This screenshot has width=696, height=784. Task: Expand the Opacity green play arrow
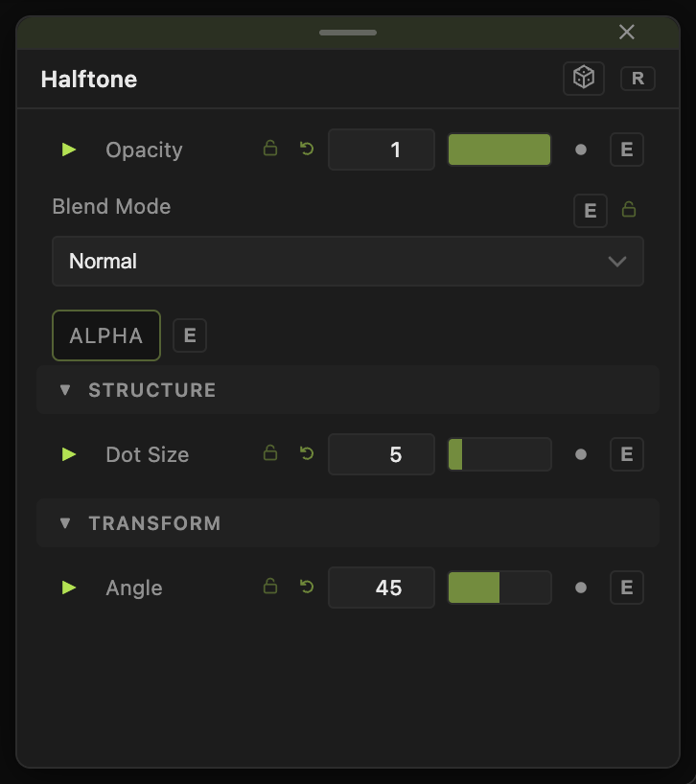point(69,149)
